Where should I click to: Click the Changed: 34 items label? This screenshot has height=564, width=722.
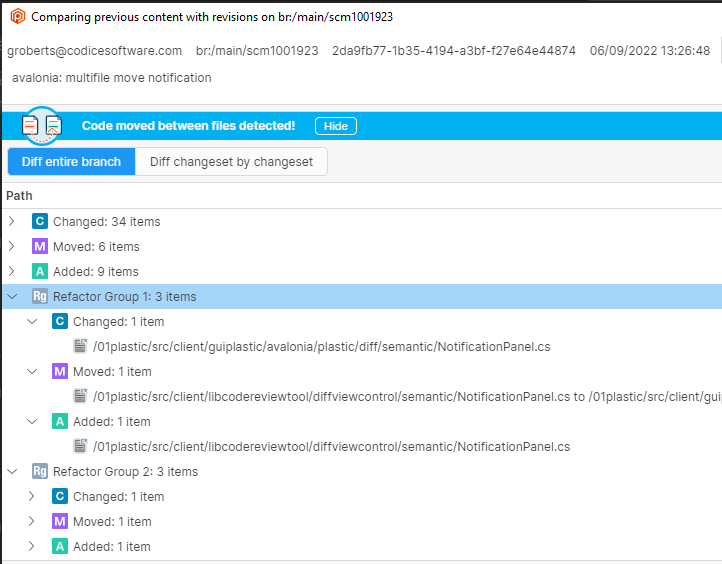pos(107,221)
